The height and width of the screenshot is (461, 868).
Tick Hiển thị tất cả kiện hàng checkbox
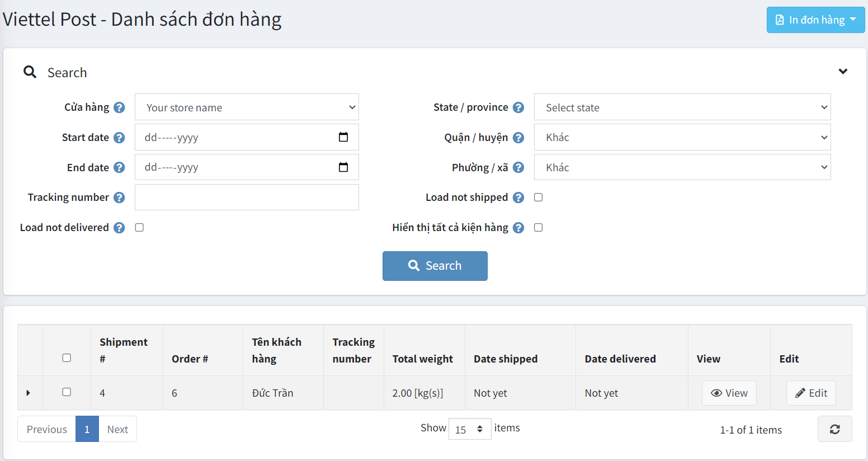[x=538, y=227]
